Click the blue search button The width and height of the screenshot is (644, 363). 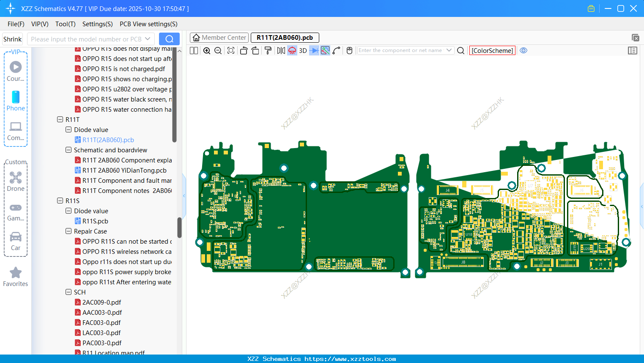169,39
